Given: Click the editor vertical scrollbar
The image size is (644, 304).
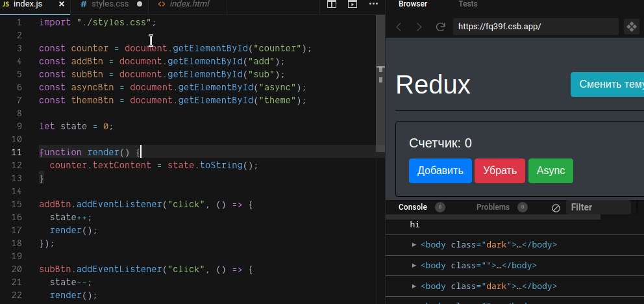Looking at the screenshot, I should [380, 82].
